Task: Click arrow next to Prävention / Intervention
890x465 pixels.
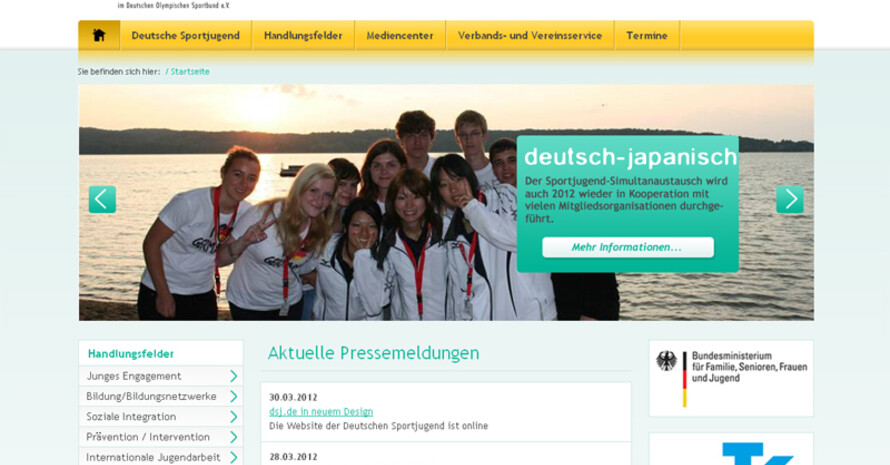Action: click(233, 437)
